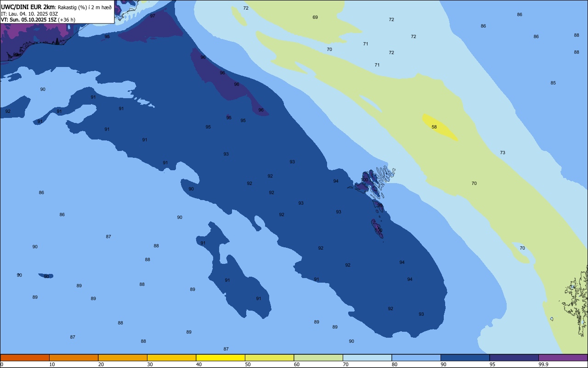Click the map value 69
Screen dimensions: 588x368
tap(315, 17)
